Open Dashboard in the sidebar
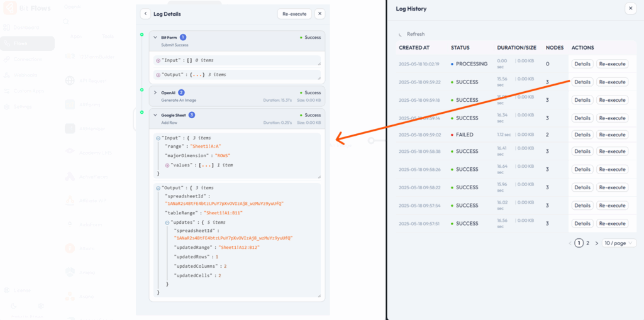 (26, 28)
